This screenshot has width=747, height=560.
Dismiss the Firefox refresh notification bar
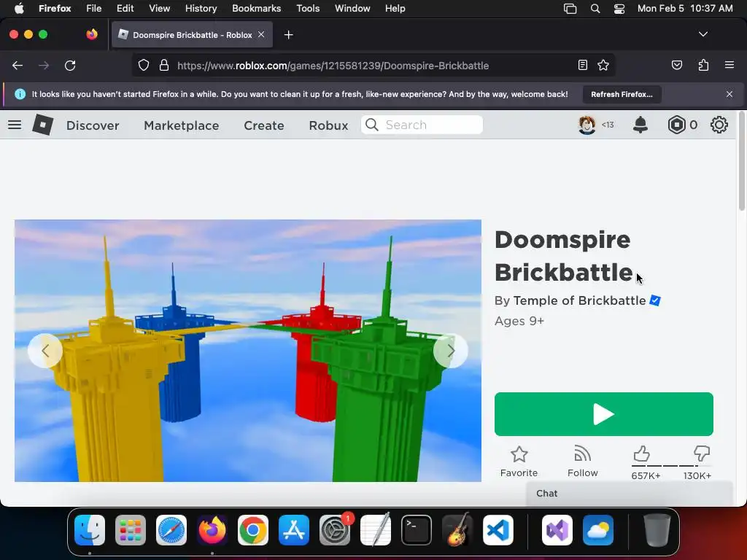click(x=729, y=94)
